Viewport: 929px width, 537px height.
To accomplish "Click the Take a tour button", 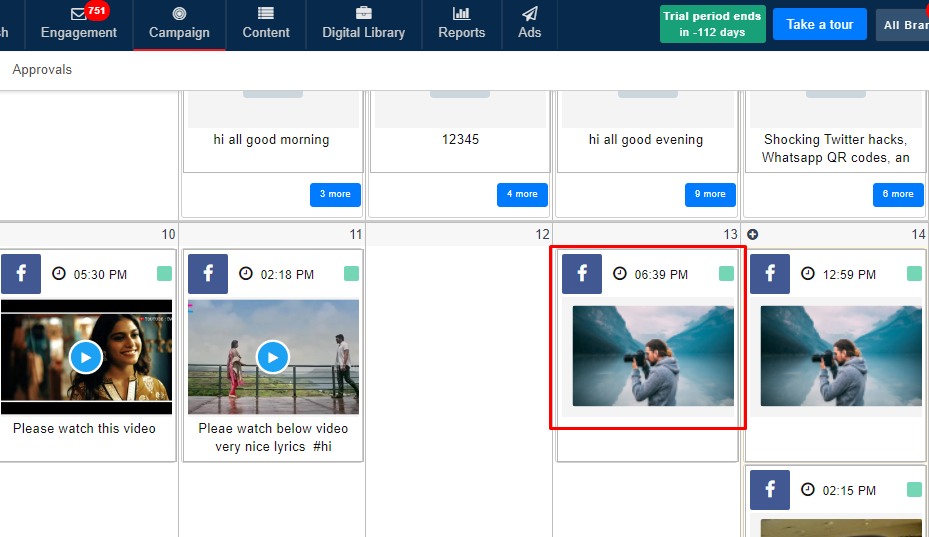I will (x=819, y=24).
